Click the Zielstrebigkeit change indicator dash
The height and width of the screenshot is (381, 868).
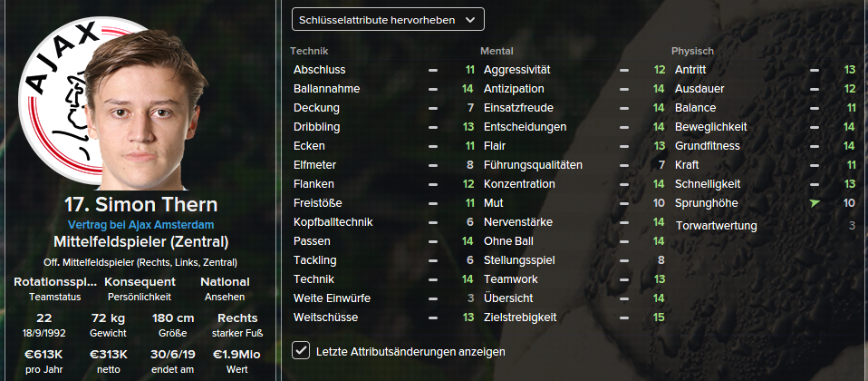coord(624,317)
